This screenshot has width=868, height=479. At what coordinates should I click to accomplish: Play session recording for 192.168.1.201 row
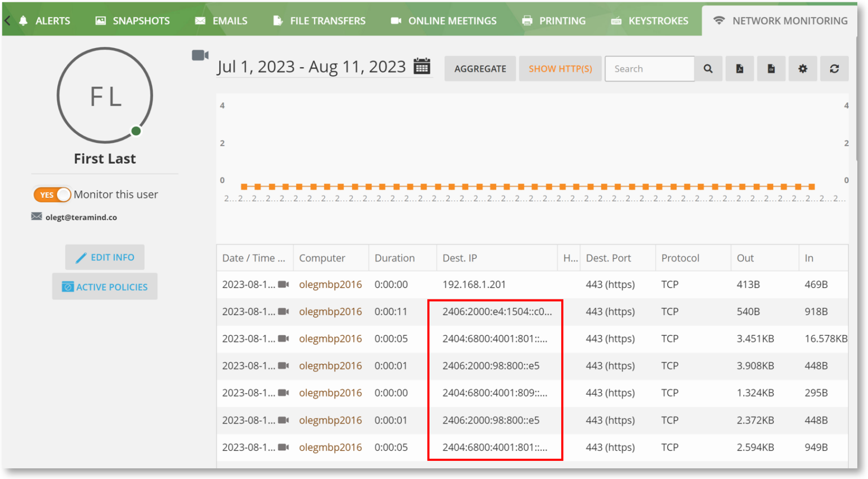pos(284,285)
